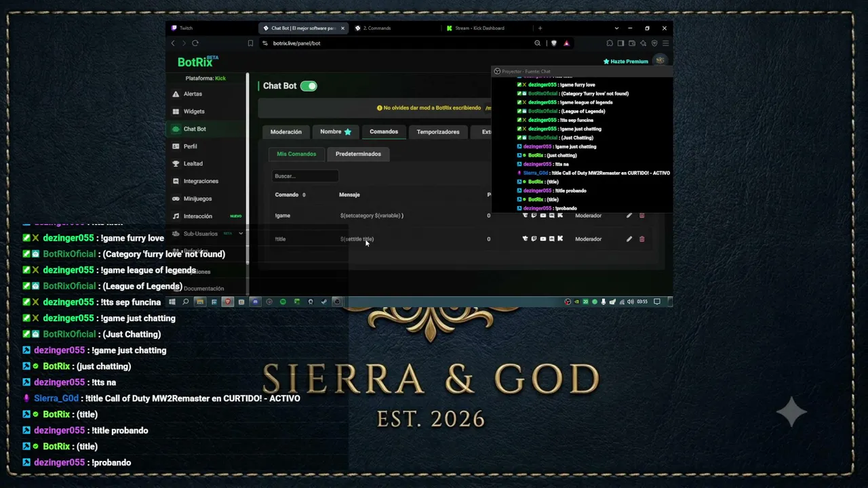Click the !game command name
The image size is (868, 488).
click(283, 216)
